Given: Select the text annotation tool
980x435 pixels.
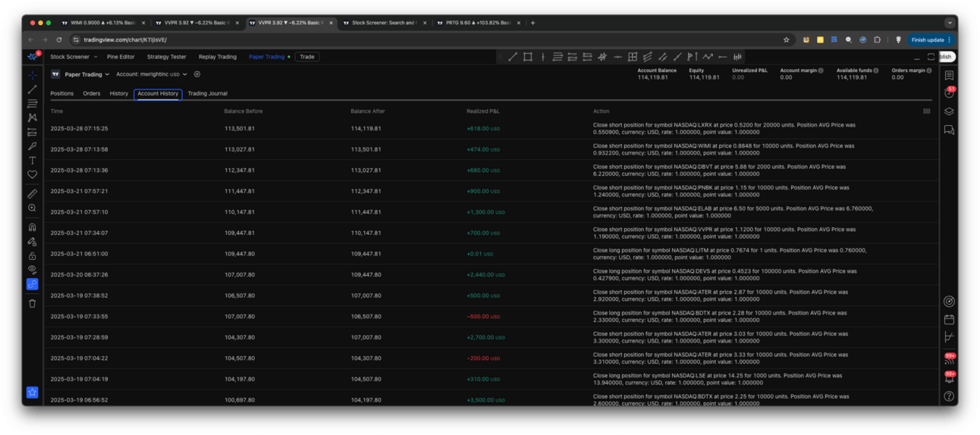Looking at the screenshot, I should (32, 161).
